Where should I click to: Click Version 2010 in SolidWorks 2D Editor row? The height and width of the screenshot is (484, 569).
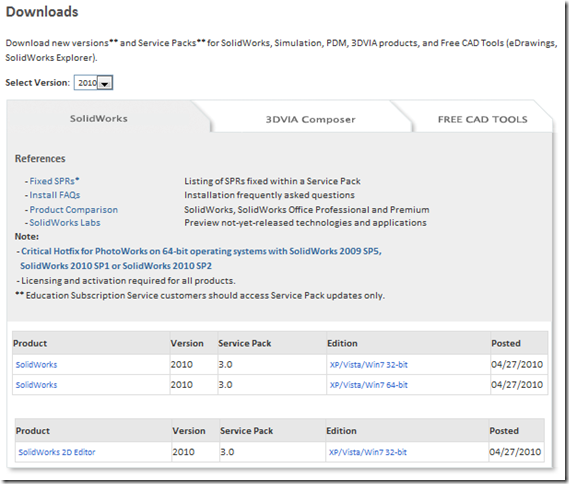point(184,452)
